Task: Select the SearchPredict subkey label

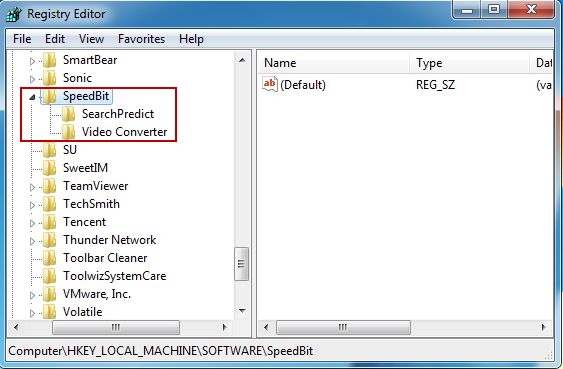Action: (x=118, y=114)
